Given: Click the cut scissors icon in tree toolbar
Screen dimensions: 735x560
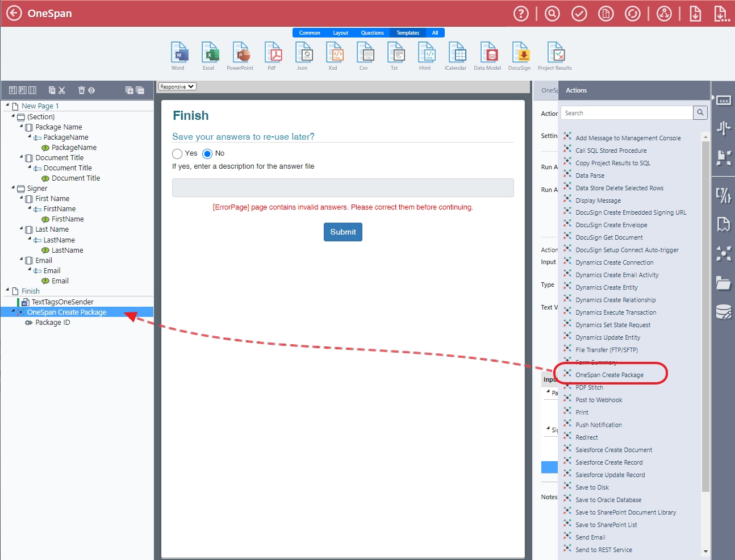Looking at the screenshot, I should point(62,90).
